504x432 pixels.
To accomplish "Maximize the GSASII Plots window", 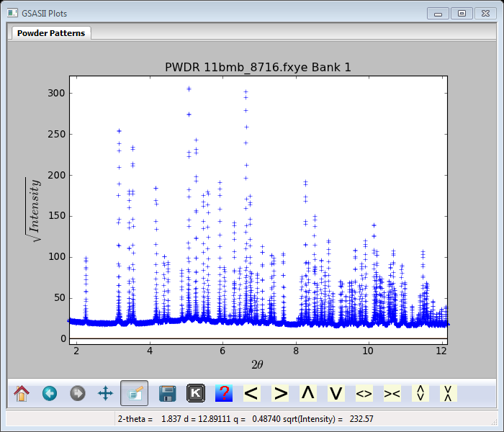I will click(462, 13).
